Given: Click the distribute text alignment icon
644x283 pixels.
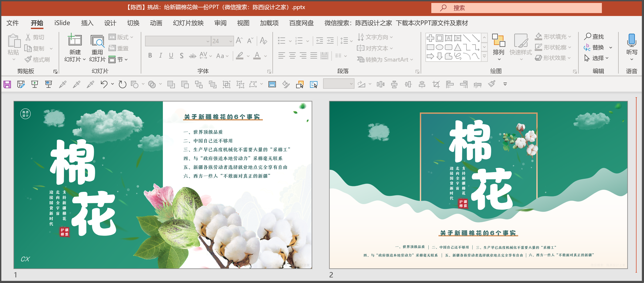Looking at the screenshot, I should click(x=324, y=55).
